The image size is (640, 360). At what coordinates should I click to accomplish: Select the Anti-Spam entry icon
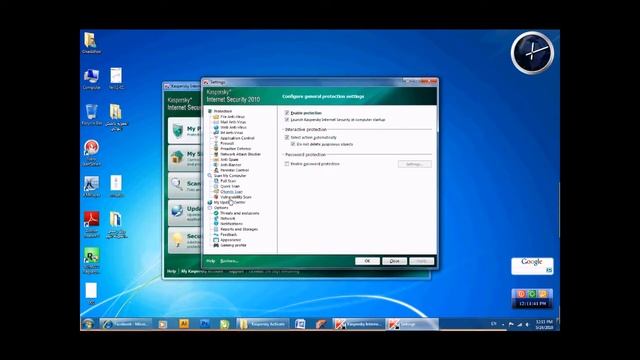(x=216, y=160)
